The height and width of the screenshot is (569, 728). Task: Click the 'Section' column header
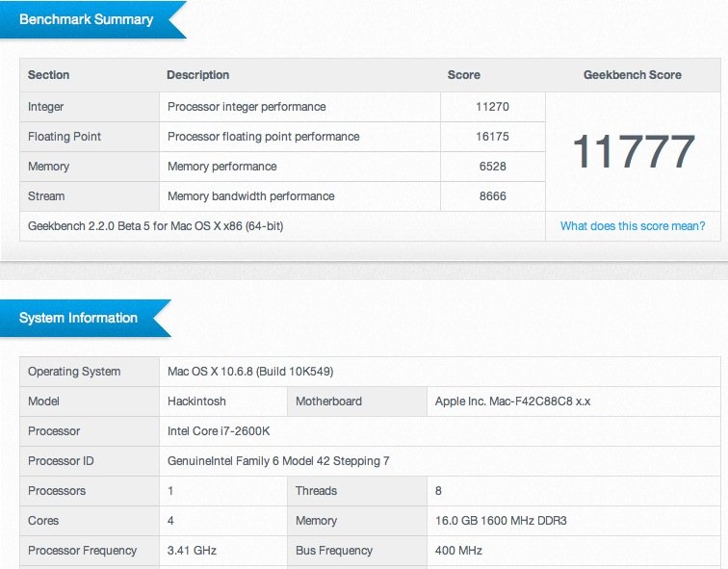pyautogui.click(x=48, y=75)
